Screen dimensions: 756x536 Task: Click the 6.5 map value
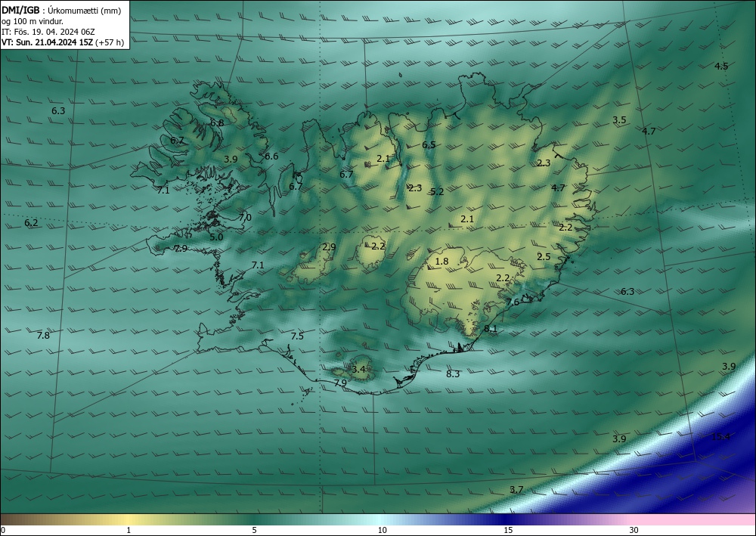pyautogui.click(x=429, y=144)
